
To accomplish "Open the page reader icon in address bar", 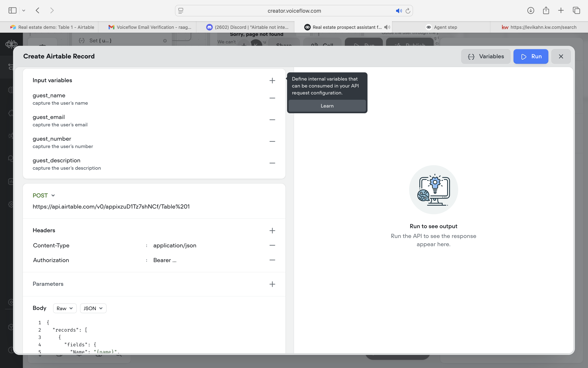I will point(181,11).
